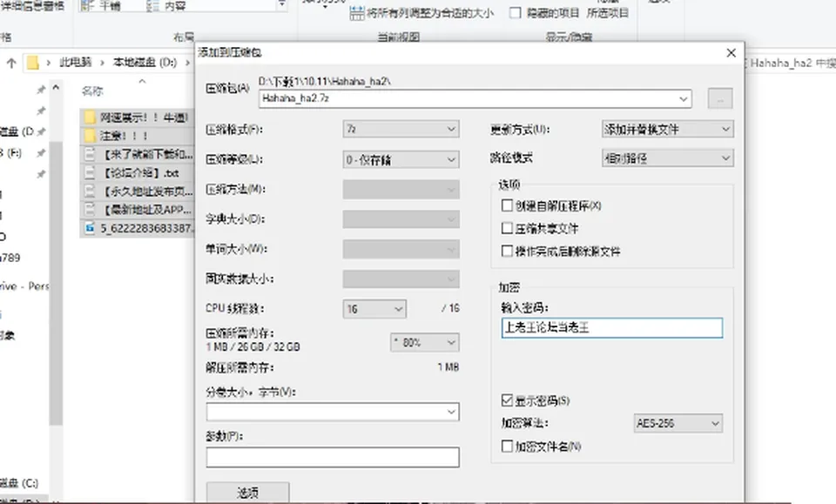Click 此电脑 in the Explorer breadcrumb
This screenshot has height=504, width=836.
pos(76,63)
